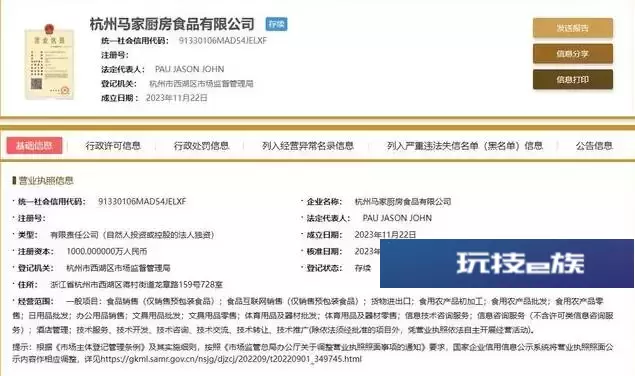This screenshot has height=376, width=635.
Task: Click the 提示 notice paragraph text
Action: [x=313, y=353]
